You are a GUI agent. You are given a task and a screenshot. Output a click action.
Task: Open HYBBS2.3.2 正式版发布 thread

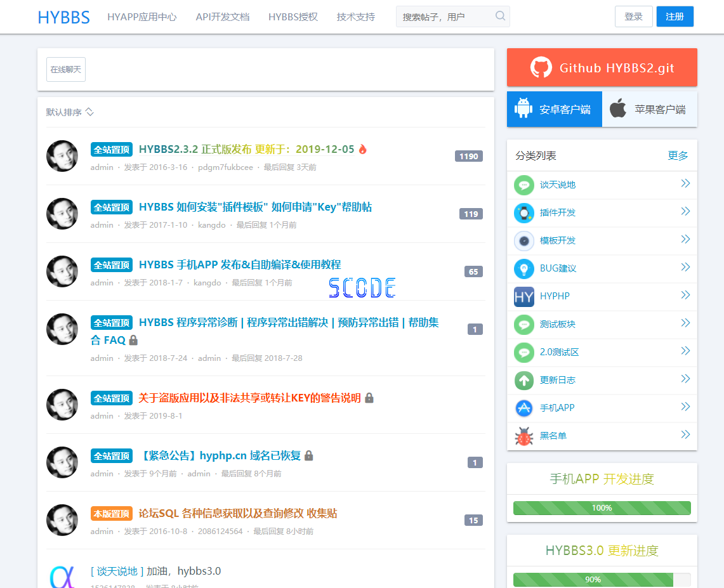tap(247, 150)
